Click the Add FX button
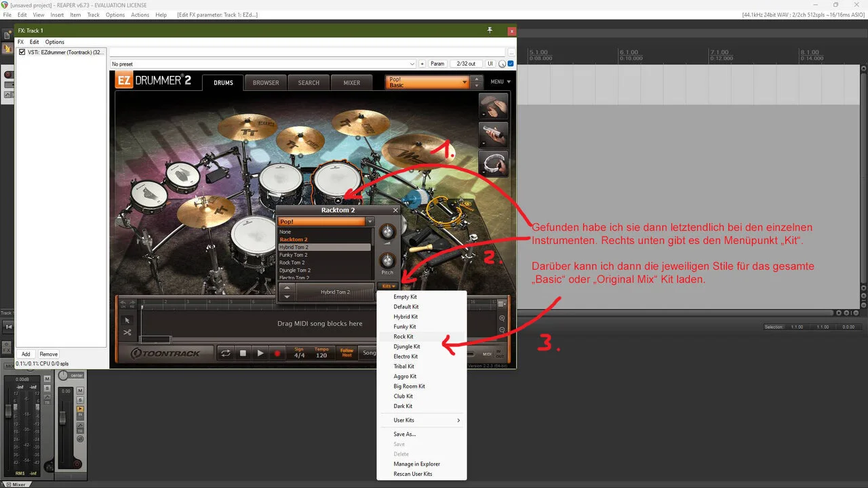 pyautogui.click(x=26, y=354)
